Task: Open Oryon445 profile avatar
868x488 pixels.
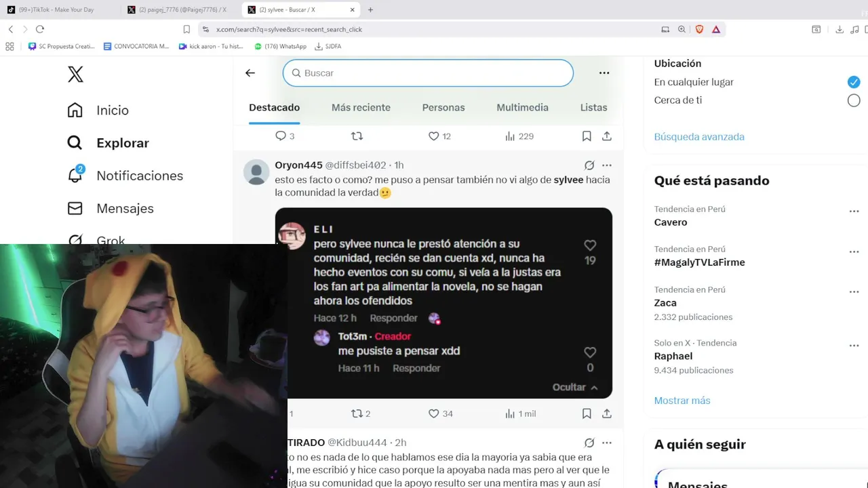Action: [x=256, y=172]
